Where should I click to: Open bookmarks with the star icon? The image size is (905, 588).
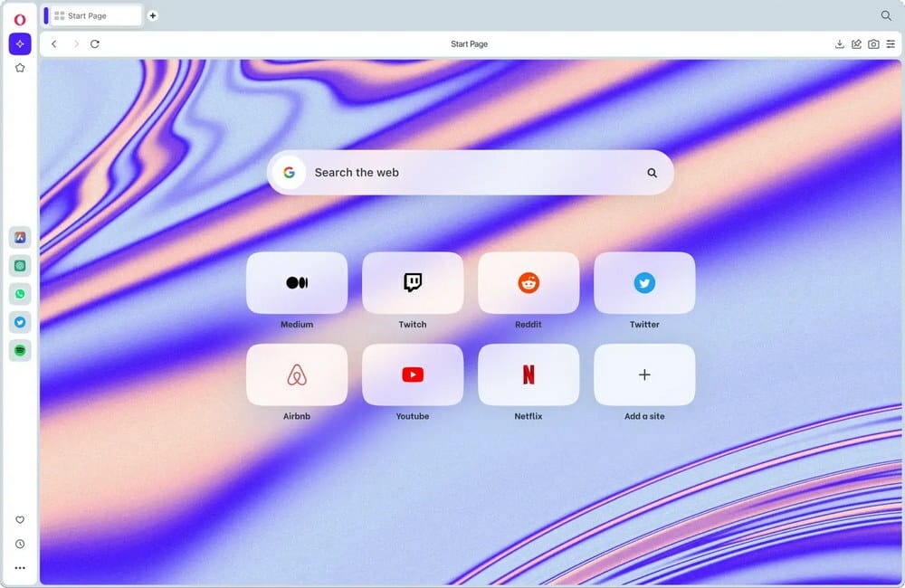[x=20, y=67]
